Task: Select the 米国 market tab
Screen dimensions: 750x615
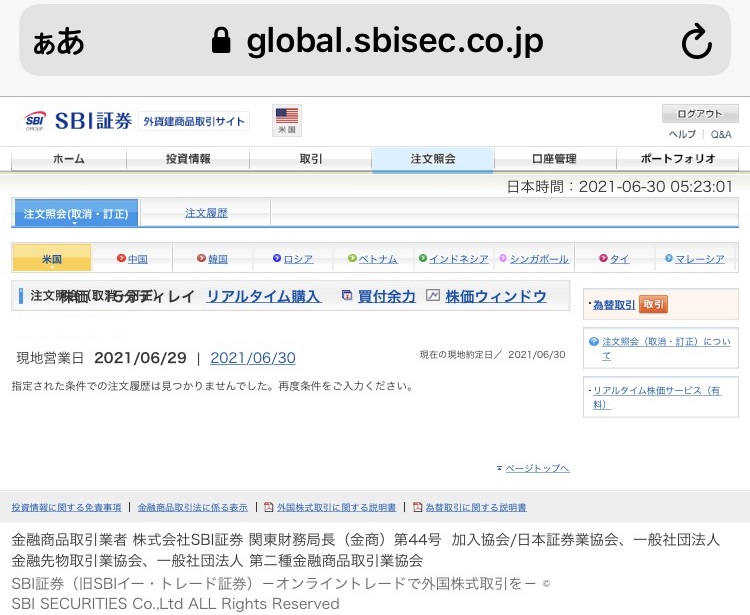Action: (x=52, y=259)
